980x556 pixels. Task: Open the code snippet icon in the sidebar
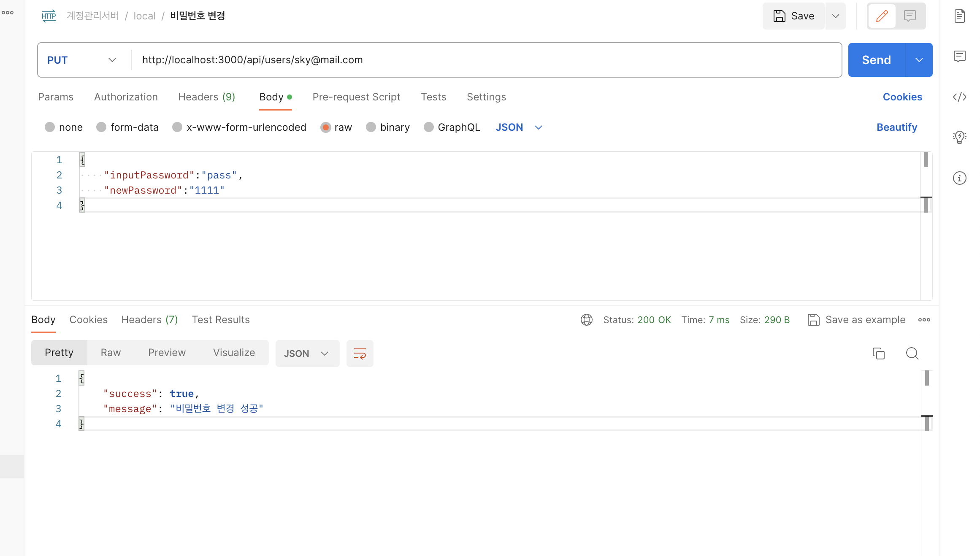959,97
